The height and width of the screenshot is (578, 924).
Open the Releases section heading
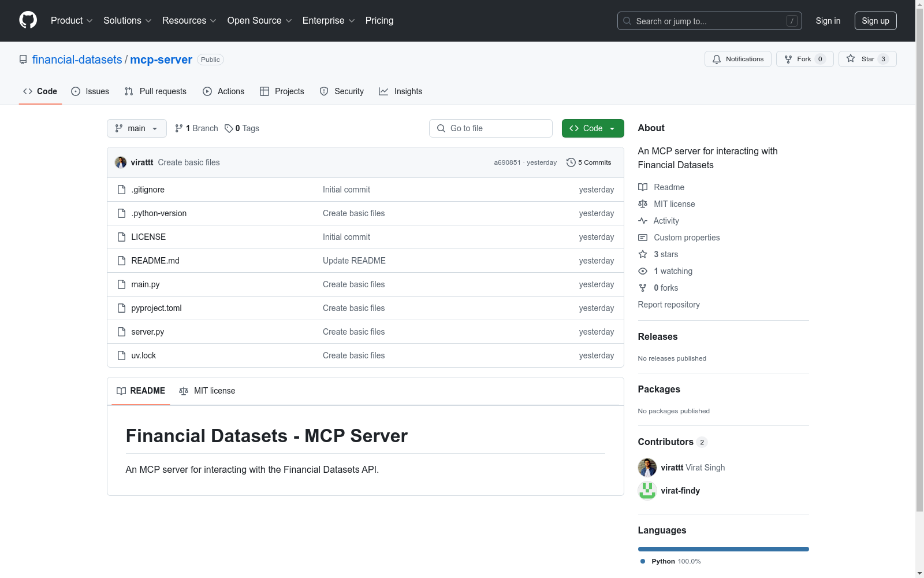[658, 336]
